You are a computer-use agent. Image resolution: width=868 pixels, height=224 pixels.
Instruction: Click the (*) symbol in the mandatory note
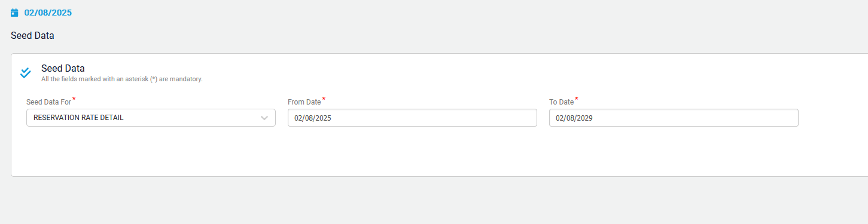(x=153, y=79)
